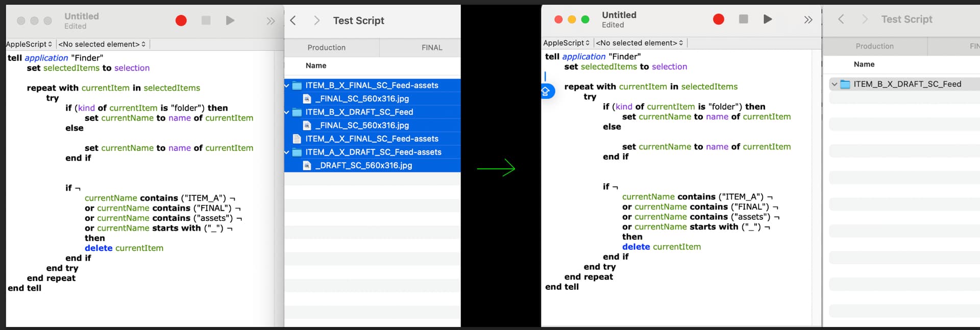Image resolution: width=980 pixels, height=330 pixels.
Task: Click the ITEM_B_X_DRAFT_SC_Feed name in the right Finder
Action: point(908,84)
